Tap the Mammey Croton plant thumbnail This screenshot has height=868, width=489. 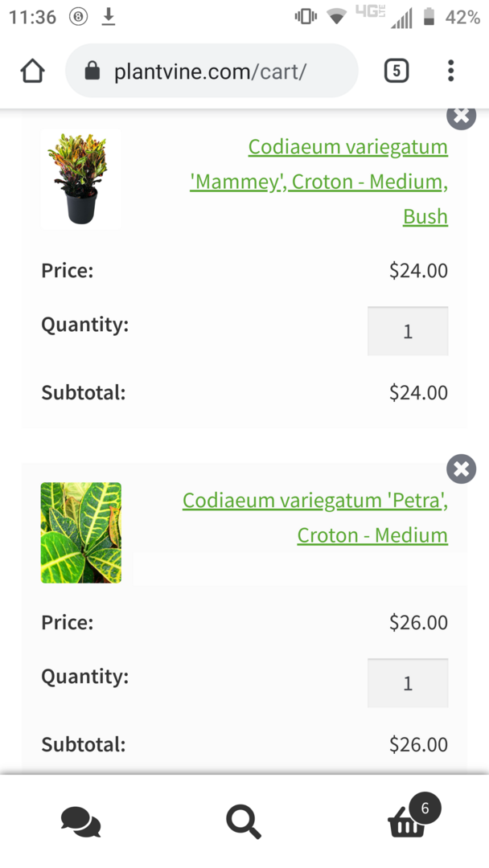pyautogui.click(x=81, y=178)
